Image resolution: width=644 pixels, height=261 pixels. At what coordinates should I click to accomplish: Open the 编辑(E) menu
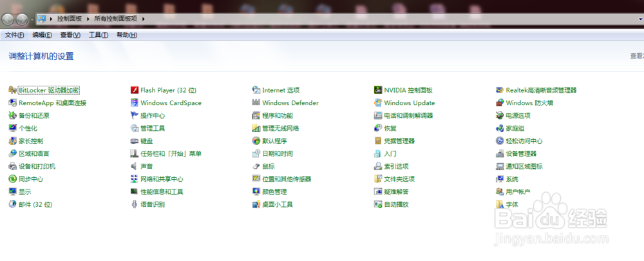(43, 35)
